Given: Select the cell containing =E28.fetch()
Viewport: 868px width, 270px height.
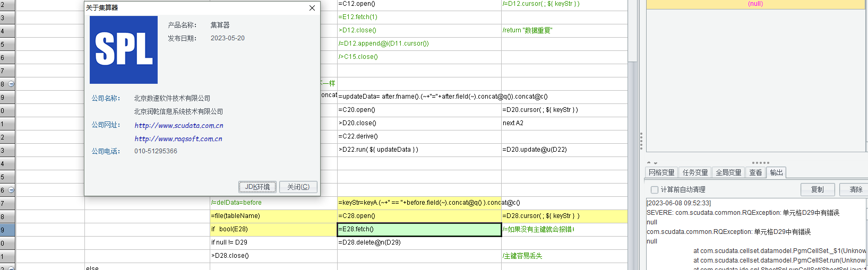Looking at the screenshot, I should point(419,229).
